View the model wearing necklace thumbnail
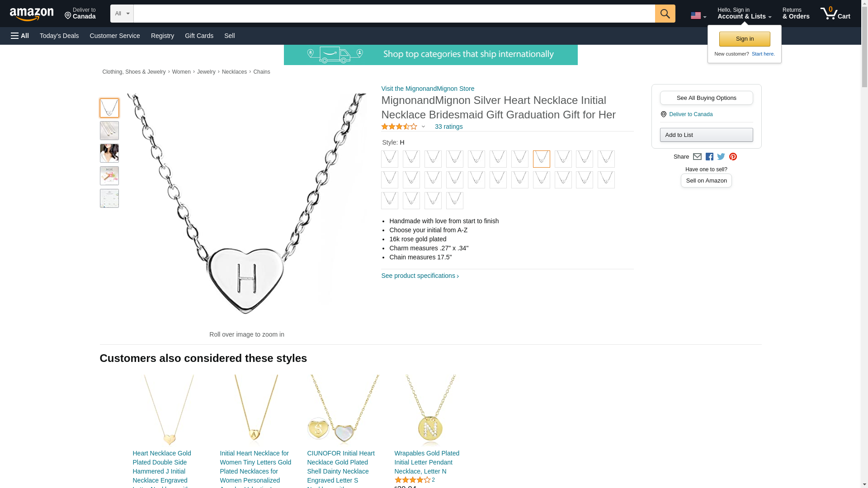 coord(109,153)
